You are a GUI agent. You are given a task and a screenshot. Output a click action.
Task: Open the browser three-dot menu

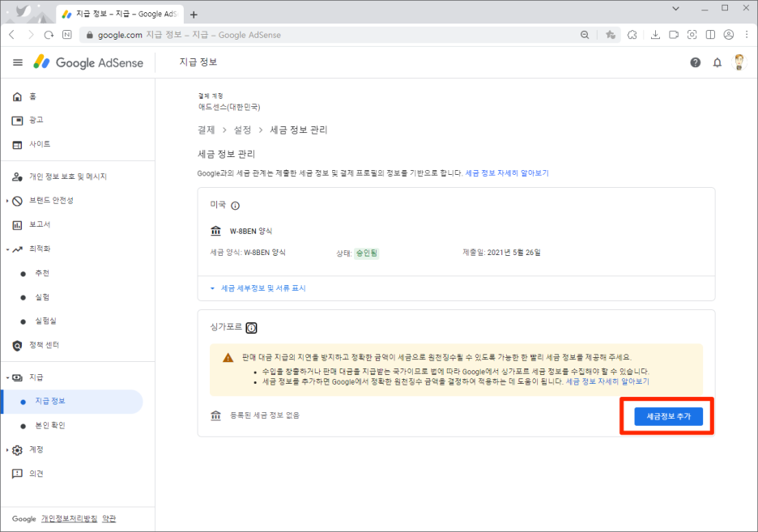click(747, 35)
